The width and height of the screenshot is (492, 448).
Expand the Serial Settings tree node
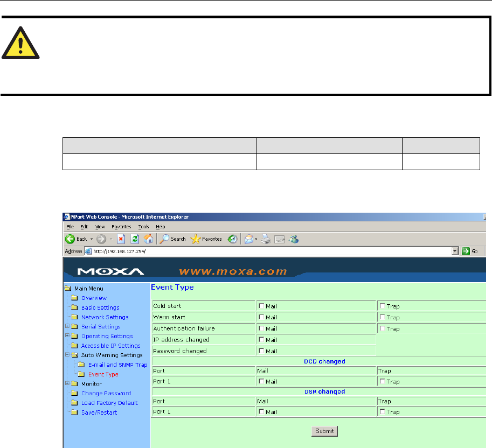(67, 326)
